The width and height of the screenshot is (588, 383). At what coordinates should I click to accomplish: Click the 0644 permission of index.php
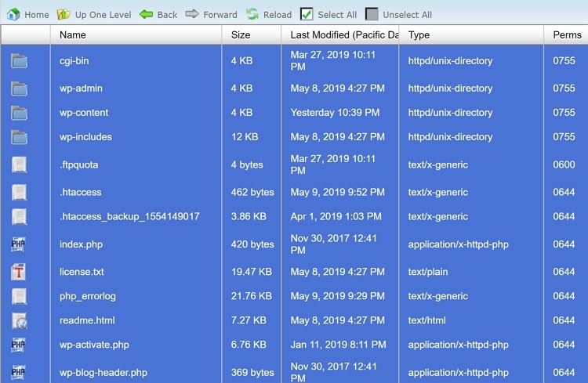(x=564, y=244)
